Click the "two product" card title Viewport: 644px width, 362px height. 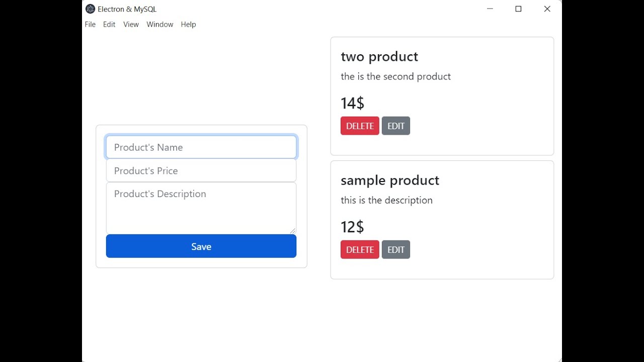point(379,56)
